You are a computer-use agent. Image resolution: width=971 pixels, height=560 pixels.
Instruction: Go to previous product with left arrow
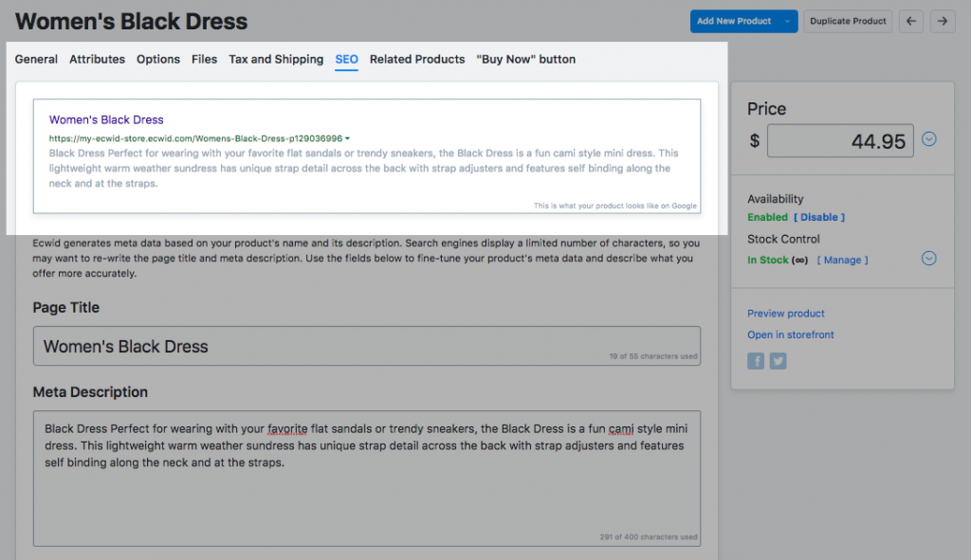(911, 21)
